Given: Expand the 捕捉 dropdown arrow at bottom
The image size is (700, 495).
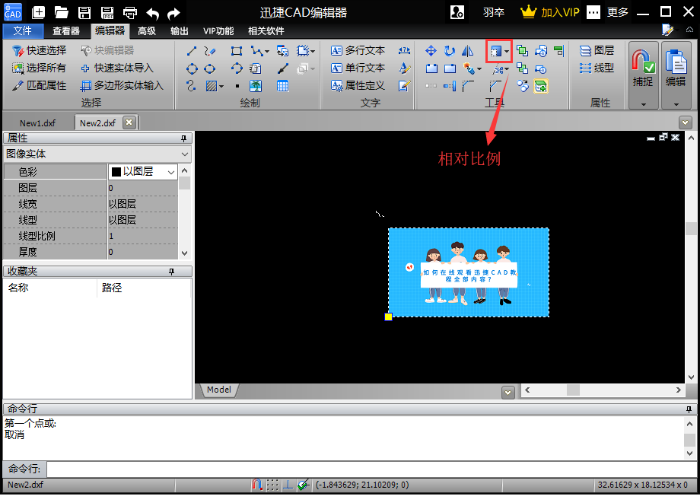Looking at the screenshot, I should coord(643,104).
